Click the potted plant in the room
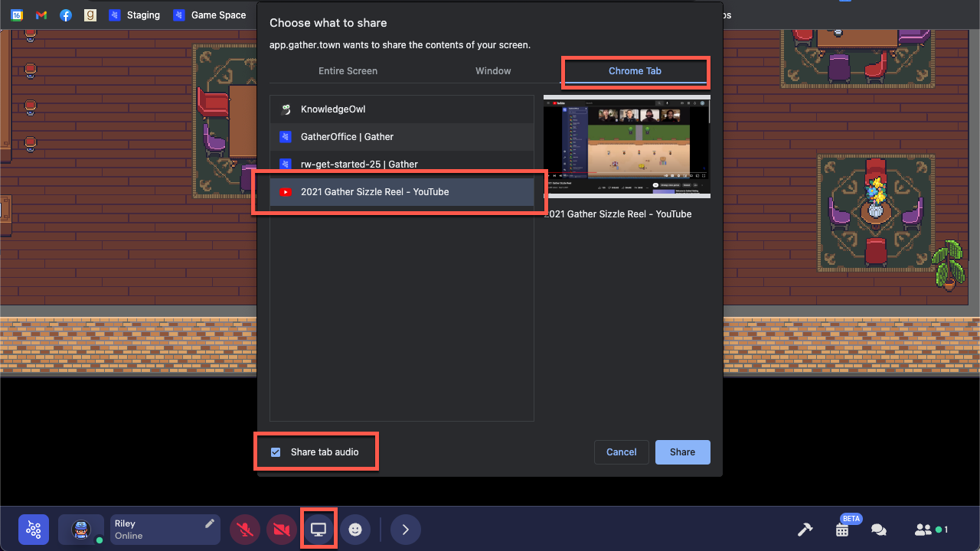Image resolution: width=980 pixels, height=551 pixels. tap(949, 266)
